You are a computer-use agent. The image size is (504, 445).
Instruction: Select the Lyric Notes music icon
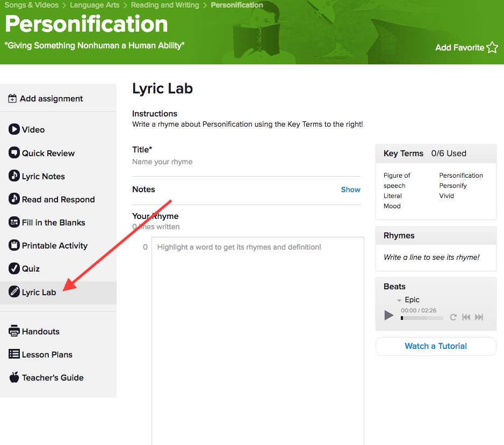click(14, 176)
